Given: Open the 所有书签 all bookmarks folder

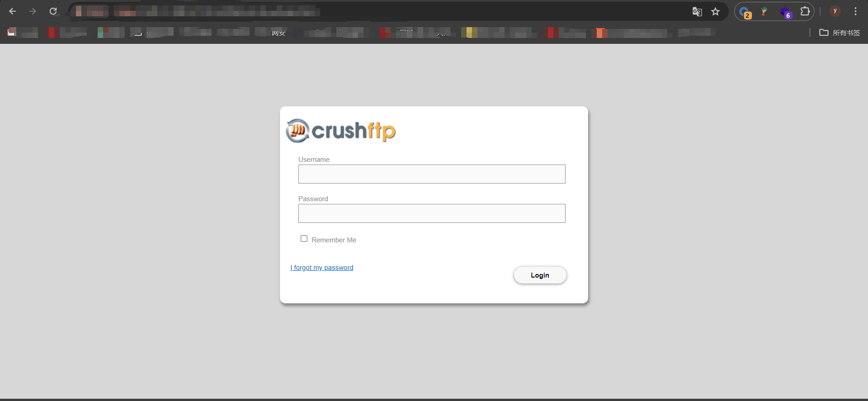Looking at the screenshot, I should tap(840, 33).
